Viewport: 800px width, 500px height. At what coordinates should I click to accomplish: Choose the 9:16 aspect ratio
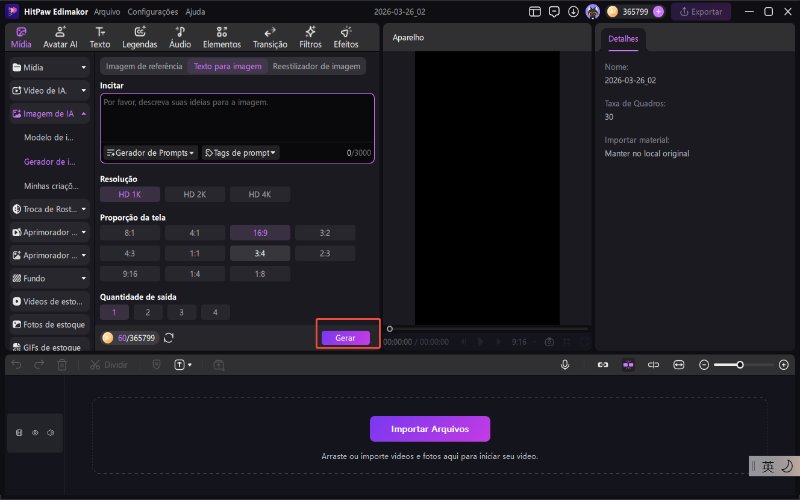[x=129, y=273]
